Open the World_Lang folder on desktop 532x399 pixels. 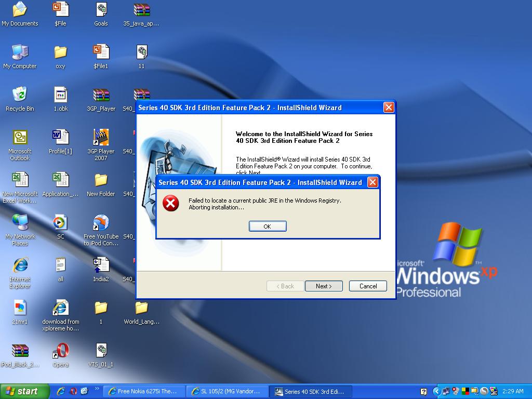141,308
